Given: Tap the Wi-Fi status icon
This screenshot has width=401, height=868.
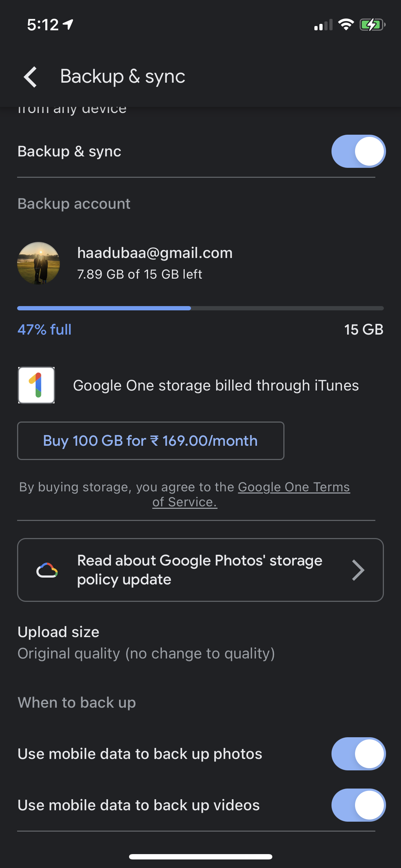Looking at the screenshot, I should coord(345,25).
